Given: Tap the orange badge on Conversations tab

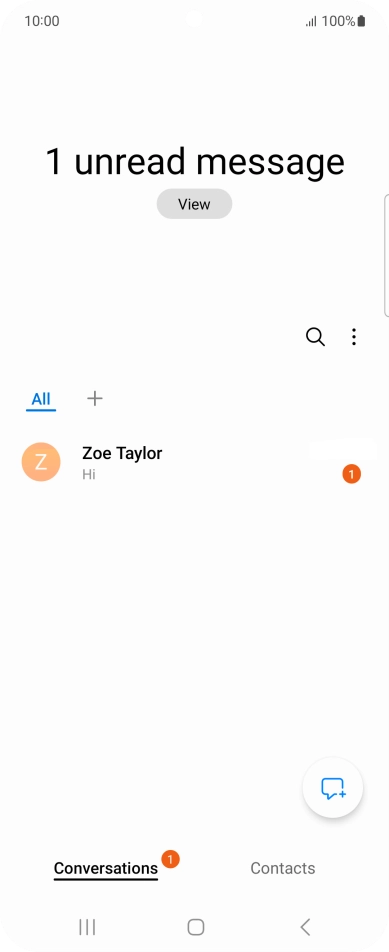Looking at the screenshot, I should click(171, 858).
